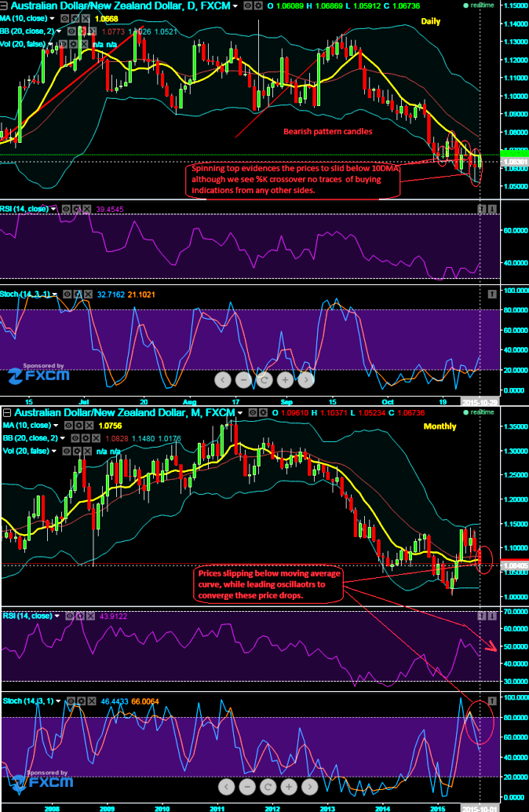Expand BB (20, close, 2) dropdown on Monthly chart
Screen dimensions: 529x812
coord(62,439)
